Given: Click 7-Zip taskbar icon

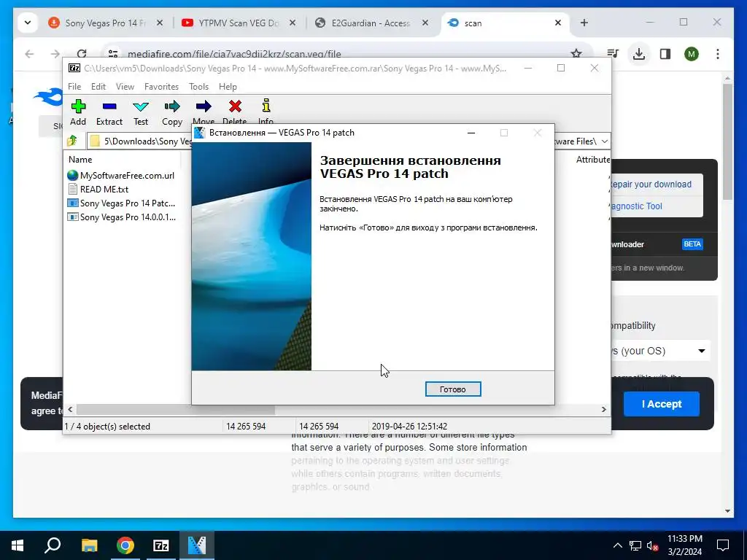Looking at the screenshot, I should pos(161,545).
